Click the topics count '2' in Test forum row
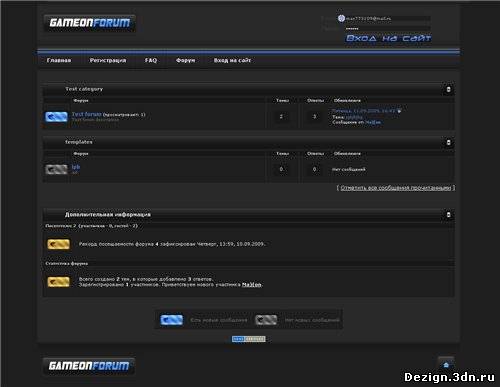 pos(281,116)
